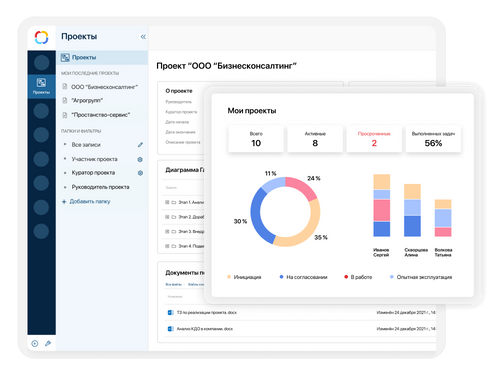This screenshot has width=500, height=368.
Task: Click the В работе legend color dot
Action: 346,277
